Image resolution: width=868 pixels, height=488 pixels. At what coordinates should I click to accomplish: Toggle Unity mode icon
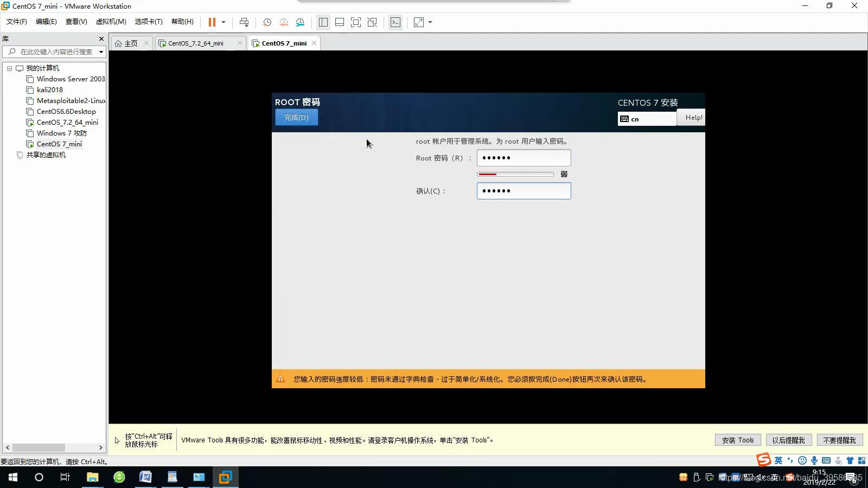click(x=372, y=22)
